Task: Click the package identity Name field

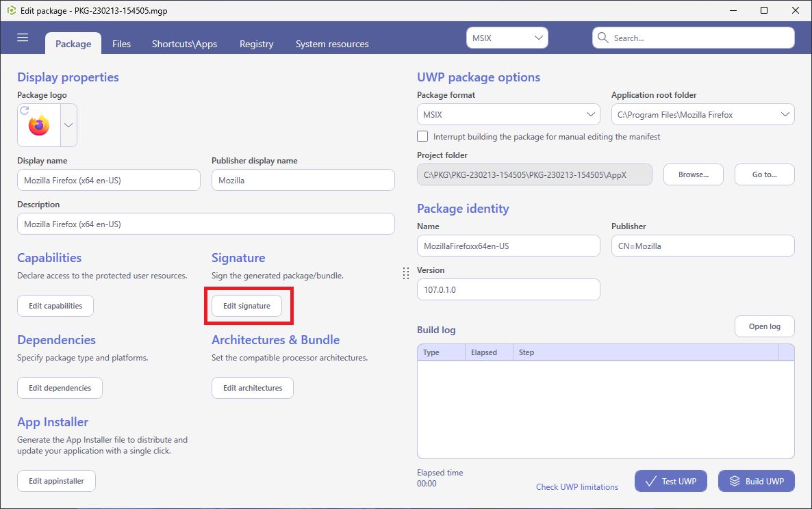Action: coord(509,246)
